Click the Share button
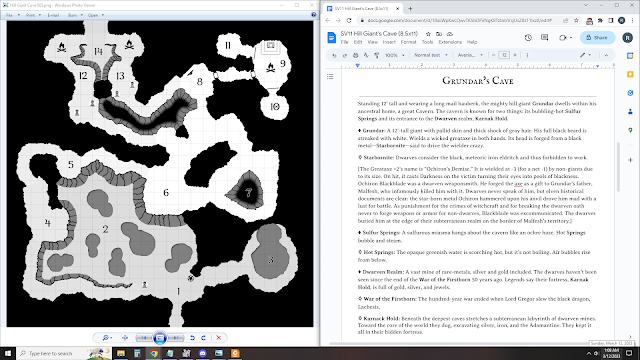This screenshot has height=360, width=640. pos(597,38)
